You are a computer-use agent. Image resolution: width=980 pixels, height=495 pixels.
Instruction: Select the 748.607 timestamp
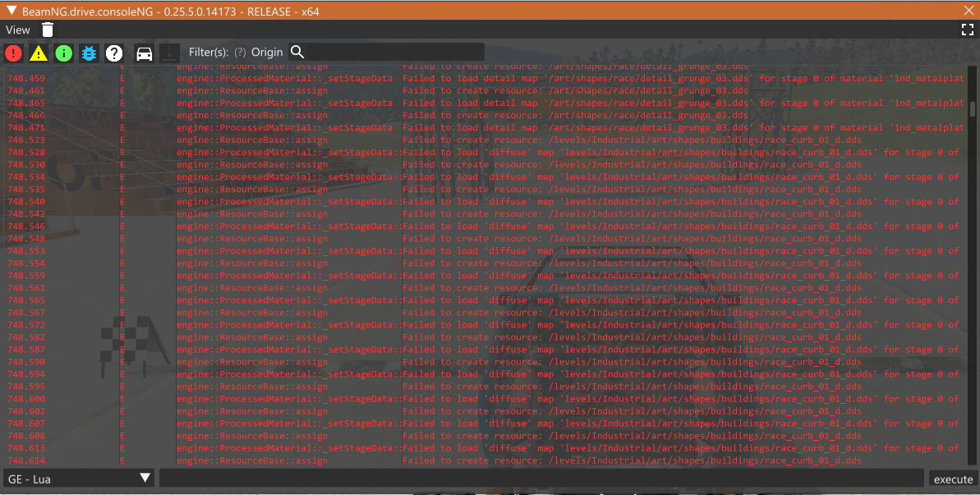(26, 424)
